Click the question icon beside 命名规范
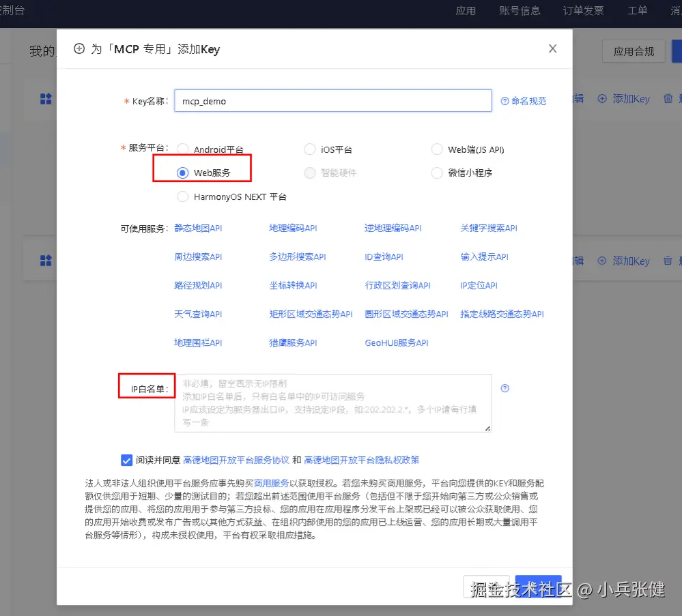 click(505, 101)
